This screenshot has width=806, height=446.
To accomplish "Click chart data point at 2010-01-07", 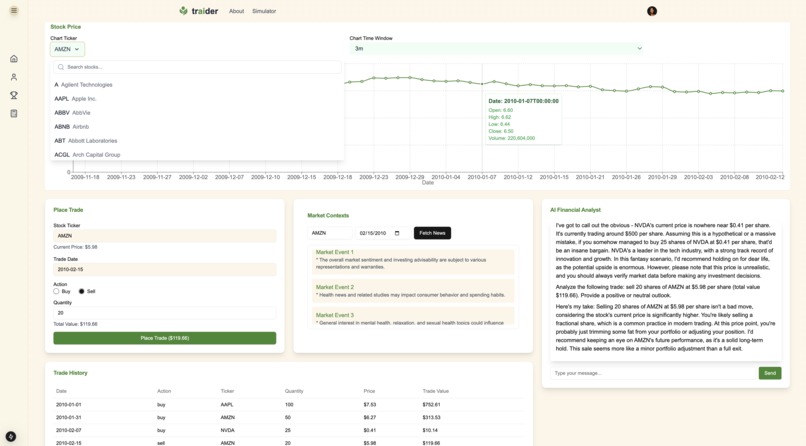I will point(482,84).
